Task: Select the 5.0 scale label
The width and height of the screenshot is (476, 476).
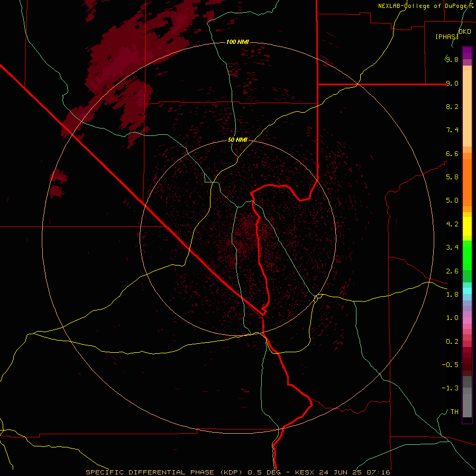Action: (452, 200)
